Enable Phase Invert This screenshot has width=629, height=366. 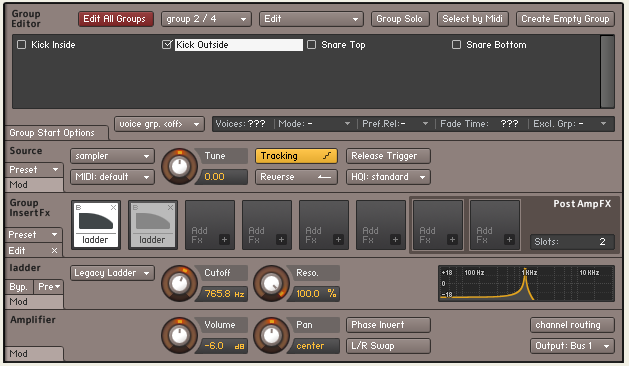pyautogui.click(x=388, y=325)
